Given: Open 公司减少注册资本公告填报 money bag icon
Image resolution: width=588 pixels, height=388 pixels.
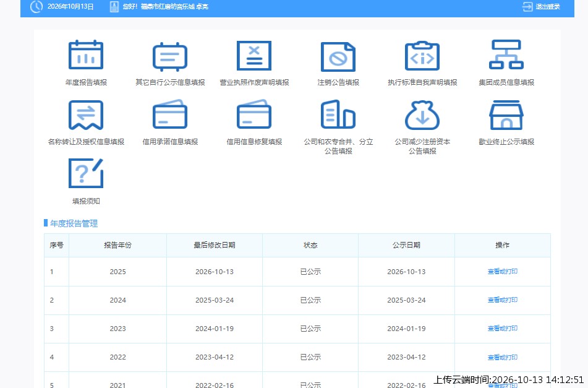Looking at the screenshot, I should point(422,115).
